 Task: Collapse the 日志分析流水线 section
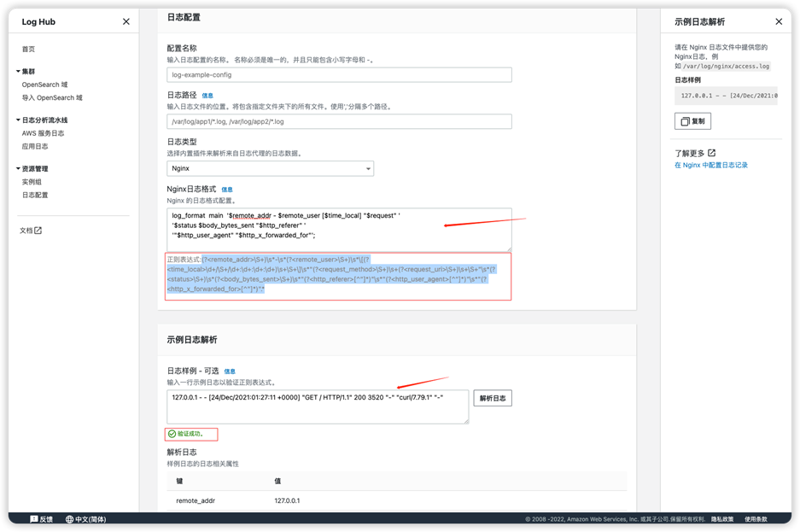click(x=18, y=120)
